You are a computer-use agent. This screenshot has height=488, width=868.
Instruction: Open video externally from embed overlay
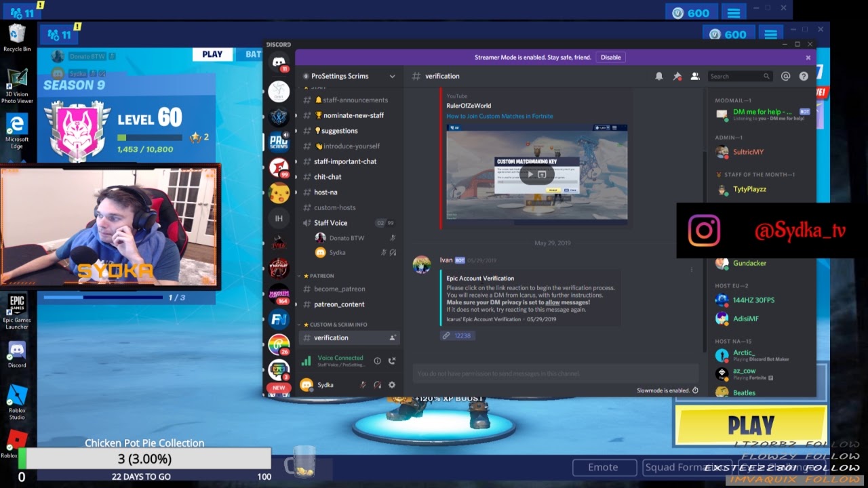point(542,174)
